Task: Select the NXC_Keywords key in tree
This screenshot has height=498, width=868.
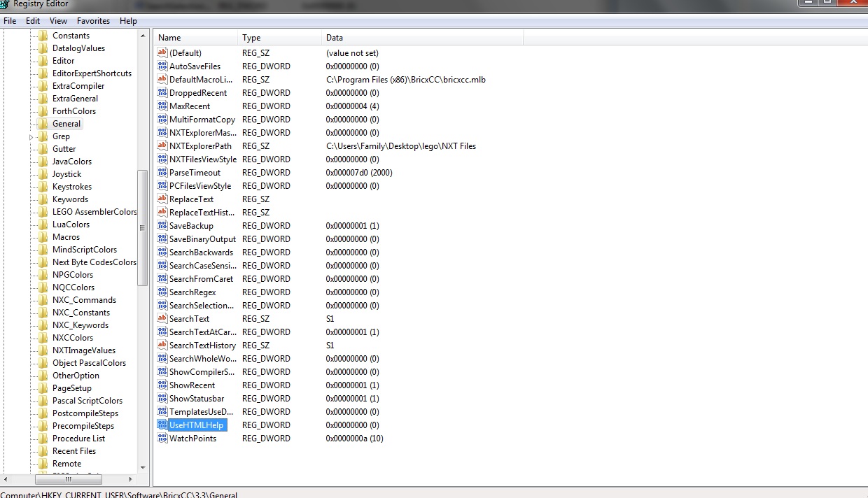Action: [x=80, y=325]
